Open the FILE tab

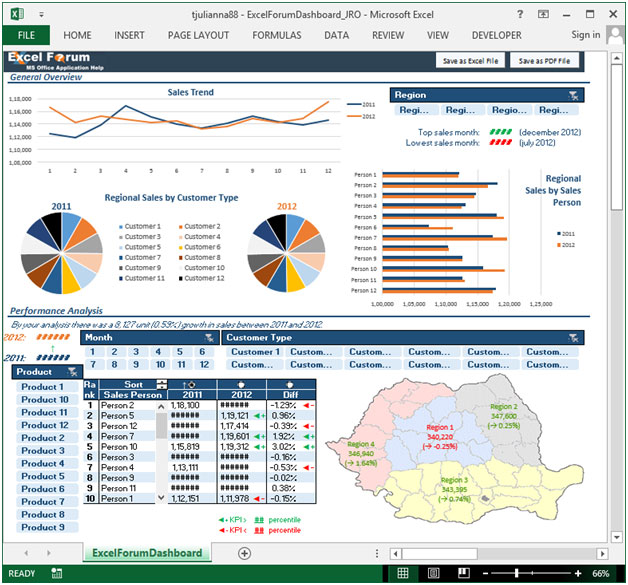[x=26, y=35]
